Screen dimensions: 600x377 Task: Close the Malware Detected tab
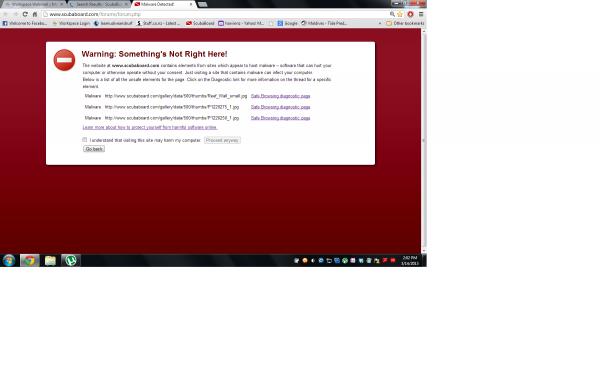(x=191, y=4)
